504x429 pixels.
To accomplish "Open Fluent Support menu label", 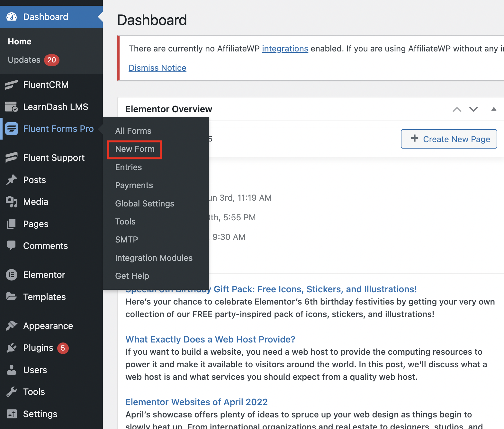I will coord(54,158).
